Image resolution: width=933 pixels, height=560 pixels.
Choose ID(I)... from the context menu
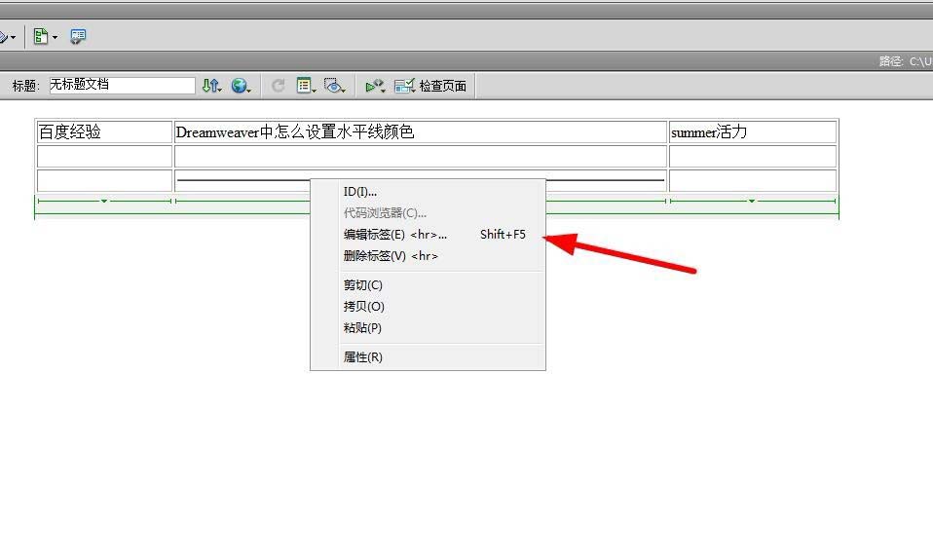click(428, 192)
